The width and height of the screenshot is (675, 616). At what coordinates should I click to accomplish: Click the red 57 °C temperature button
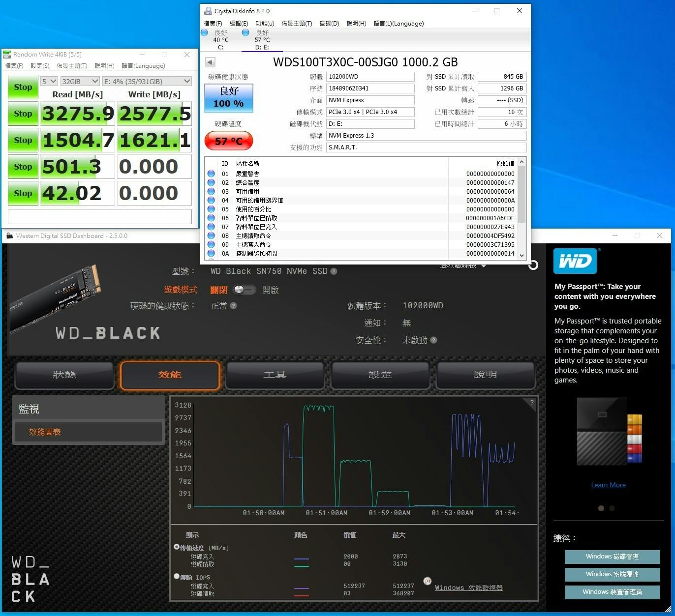click(x=229, y=141)
